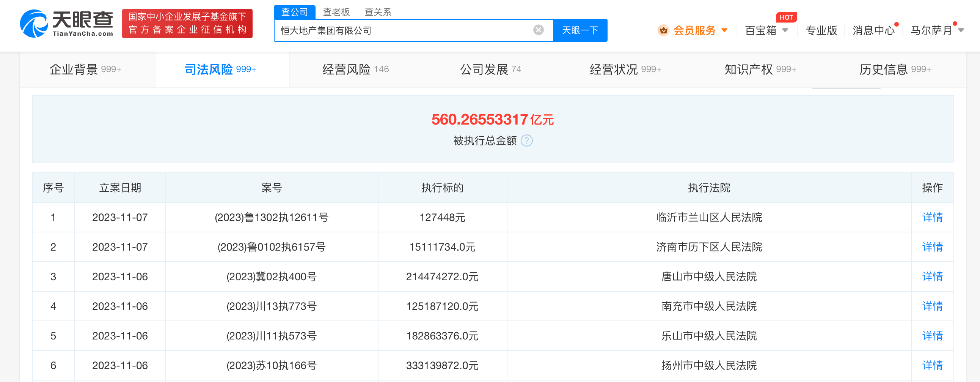Open the 马尔萨月 user menu arrow
The height and width of the screenshot is (382, 980).
[x=961, y=30]
